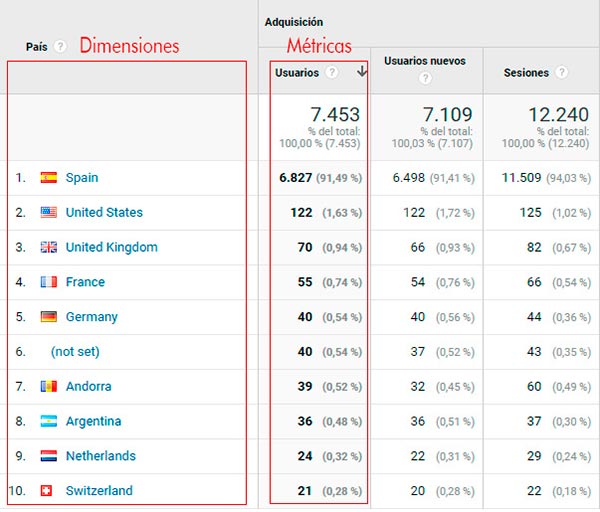Screen dimensions: 600x512
Task: Click United States sessions value 125
Action: [530, 212]
